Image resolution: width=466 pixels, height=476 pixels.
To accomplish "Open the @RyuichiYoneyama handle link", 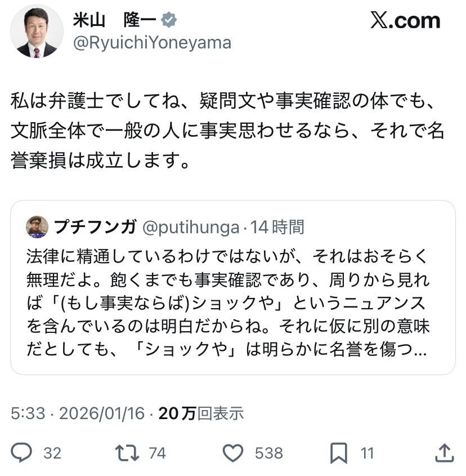I will click(151, 43).
